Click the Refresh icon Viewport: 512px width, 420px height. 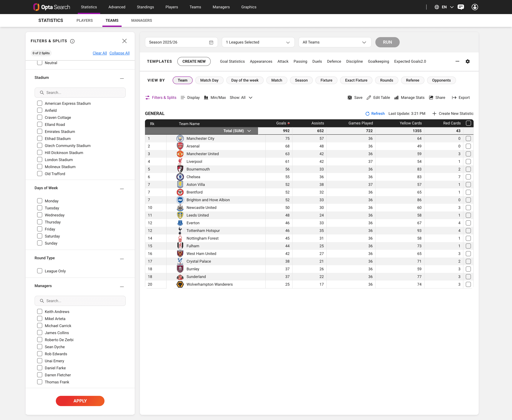[x=367, y=114]
